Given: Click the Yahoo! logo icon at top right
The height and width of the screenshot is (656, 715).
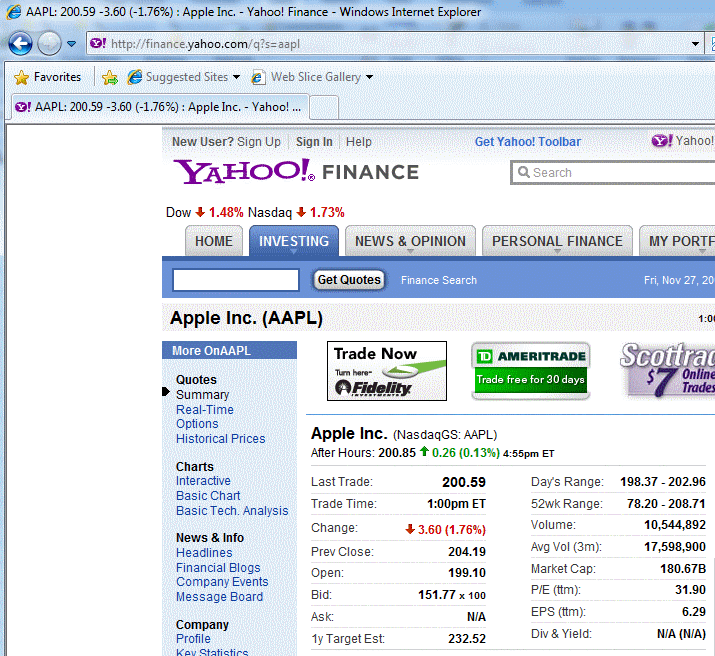Looking at the screenshot, I should coord(662,140).
